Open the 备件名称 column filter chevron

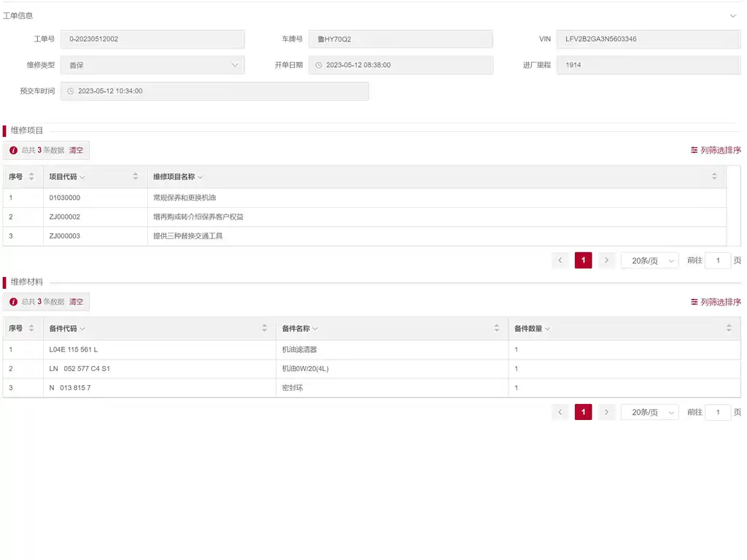click(x=315, y=329)
